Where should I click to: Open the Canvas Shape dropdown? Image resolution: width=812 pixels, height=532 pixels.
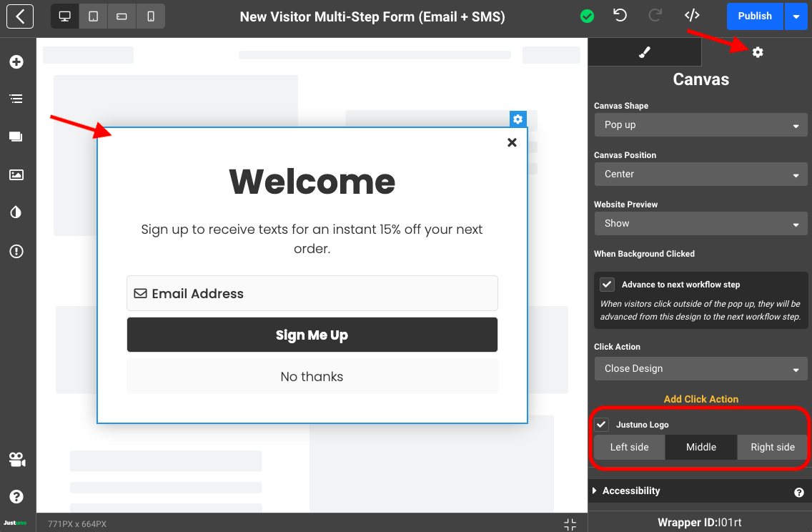(x=700, y=125)
